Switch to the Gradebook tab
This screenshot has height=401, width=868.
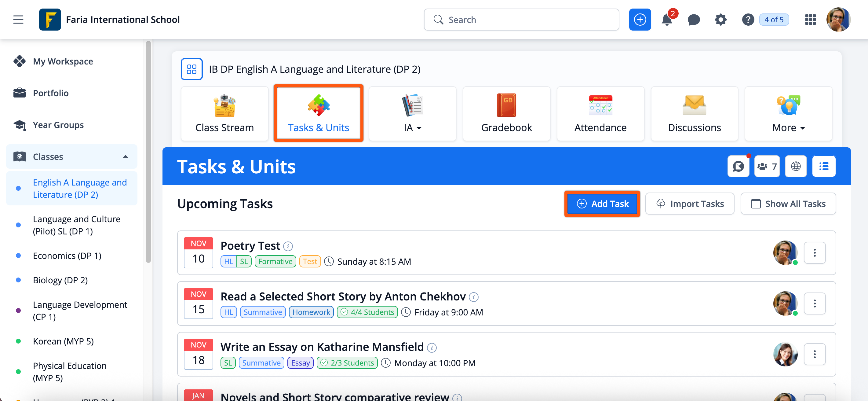click(506, 114)
